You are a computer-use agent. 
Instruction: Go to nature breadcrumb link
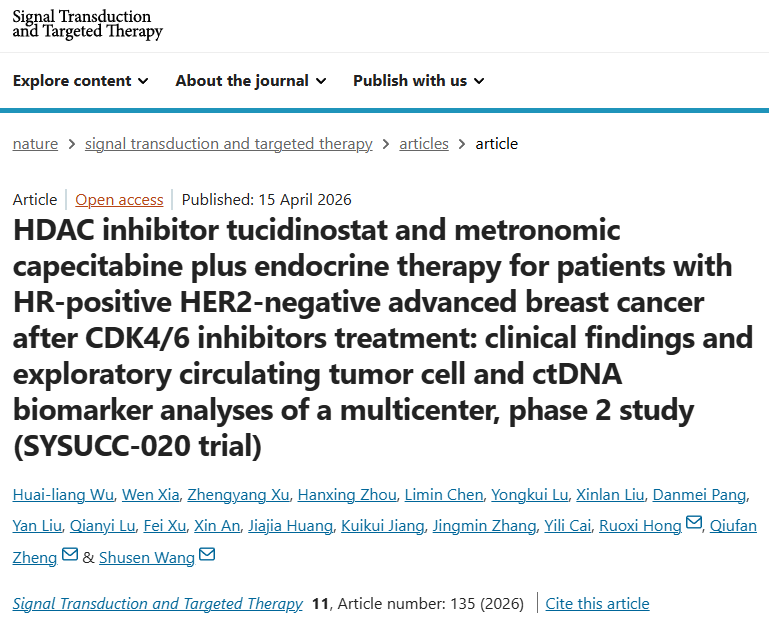(x=35, y=144)
